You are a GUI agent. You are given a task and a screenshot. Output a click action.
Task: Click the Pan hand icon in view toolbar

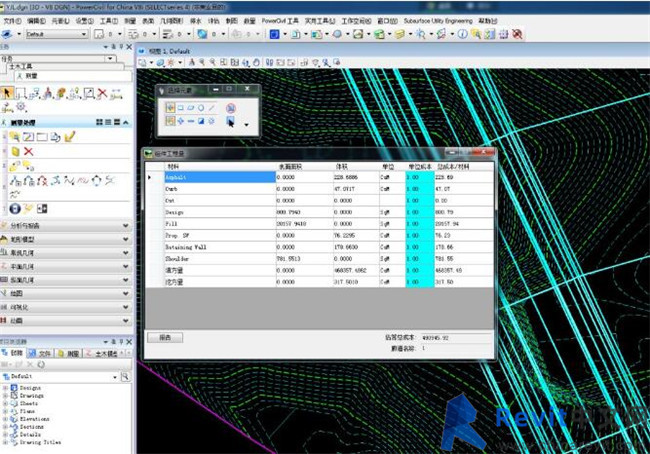pos(257,62)
